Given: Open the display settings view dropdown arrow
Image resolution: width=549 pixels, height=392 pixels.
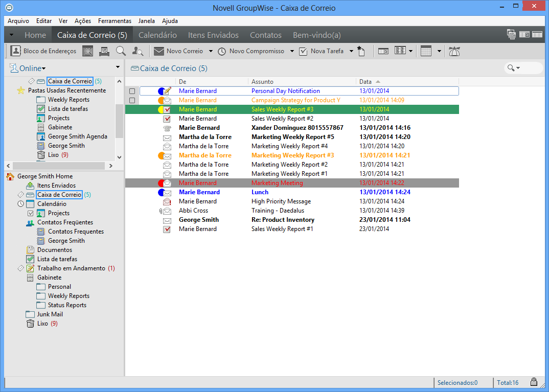Looking at the screenshot, I should point(410,51).
